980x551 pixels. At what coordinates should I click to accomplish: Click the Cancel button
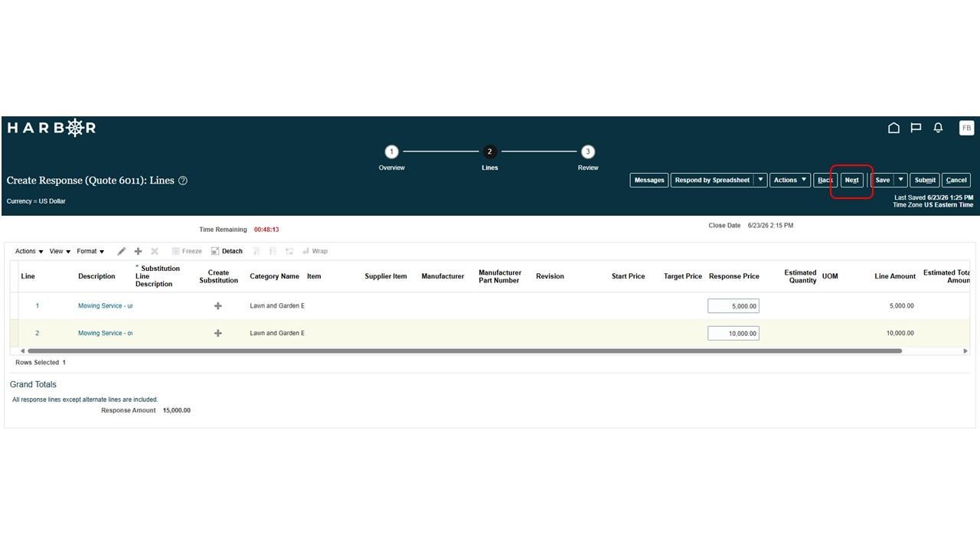pyautogui.click(x=956, y=180)
